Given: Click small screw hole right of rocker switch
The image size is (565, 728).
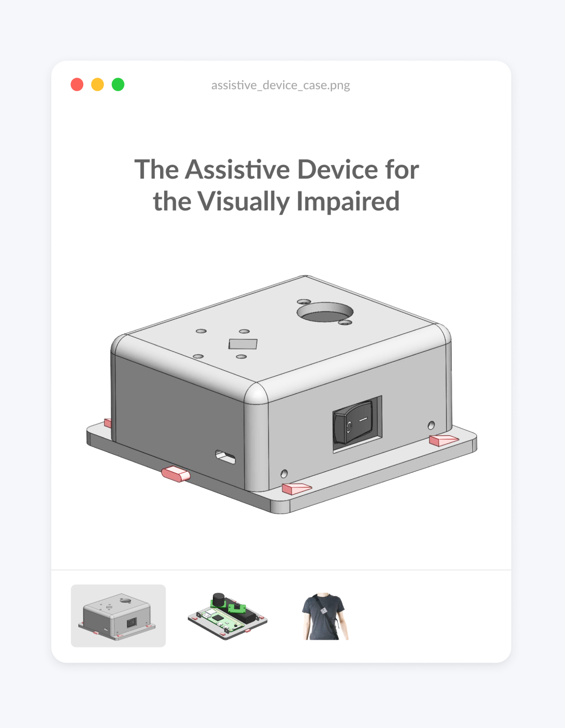Looking at the screenshot, I should click(431, 425).
